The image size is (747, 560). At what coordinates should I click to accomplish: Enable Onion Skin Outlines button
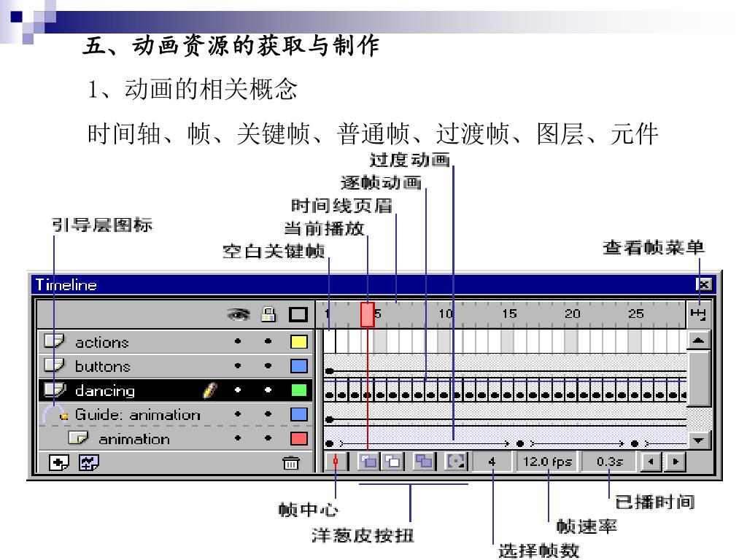pos(392,462)
